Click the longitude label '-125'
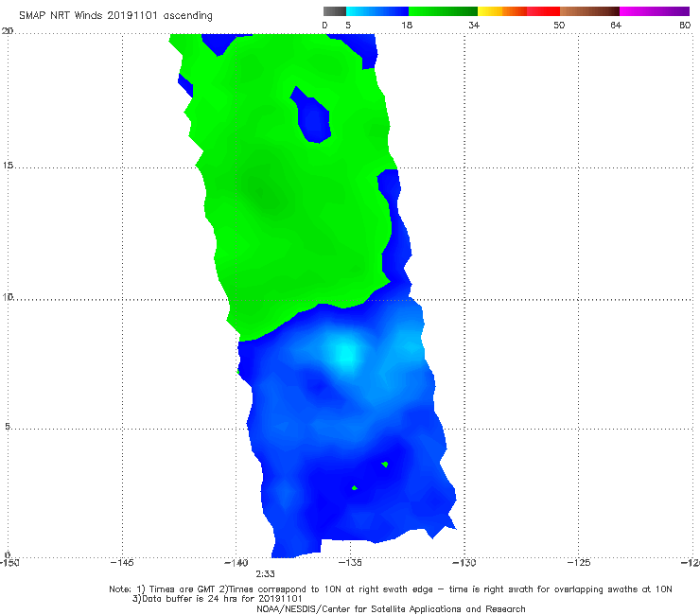Image resolution: width=700 pixels, height=615 pixels. coord(579,563)
